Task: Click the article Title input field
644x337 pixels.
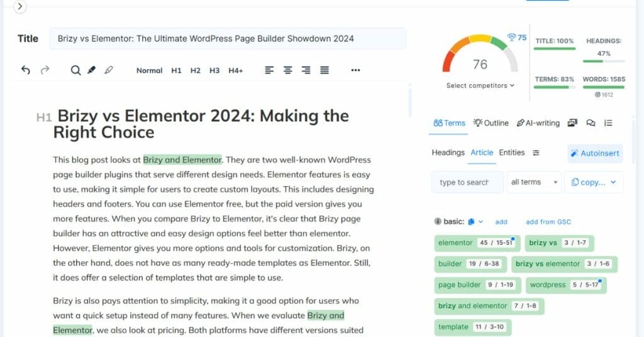Action: coord(228,38)
